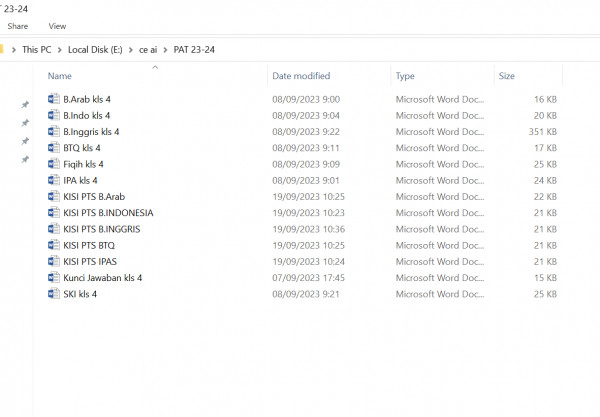600x417 pixels.
Task: Click Word icon of Kunci Jawaban kls 4
Action: click(54, 278)
